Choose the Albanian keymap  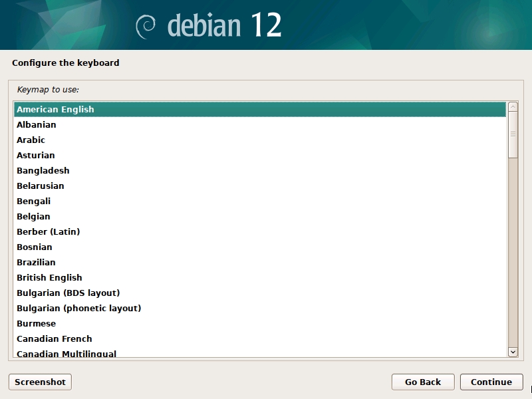pos(37,124)
